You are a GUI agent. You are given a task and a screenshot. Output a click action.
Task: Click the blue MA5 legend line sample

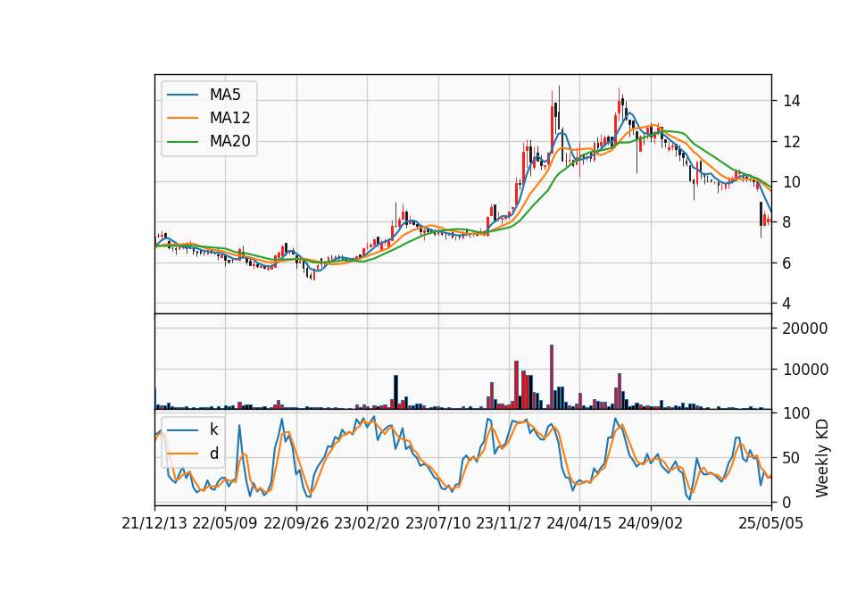coord(182,95)
